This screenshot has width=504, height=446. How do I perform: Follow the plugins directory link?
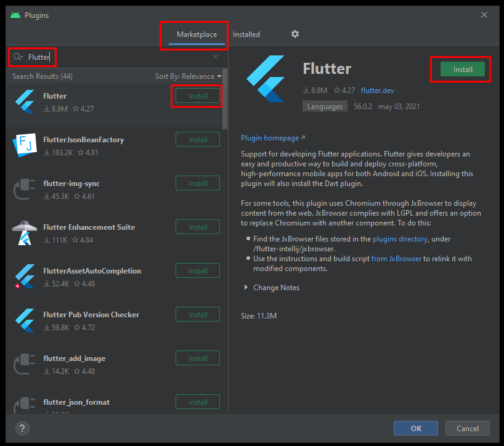(x=400, y=239)
